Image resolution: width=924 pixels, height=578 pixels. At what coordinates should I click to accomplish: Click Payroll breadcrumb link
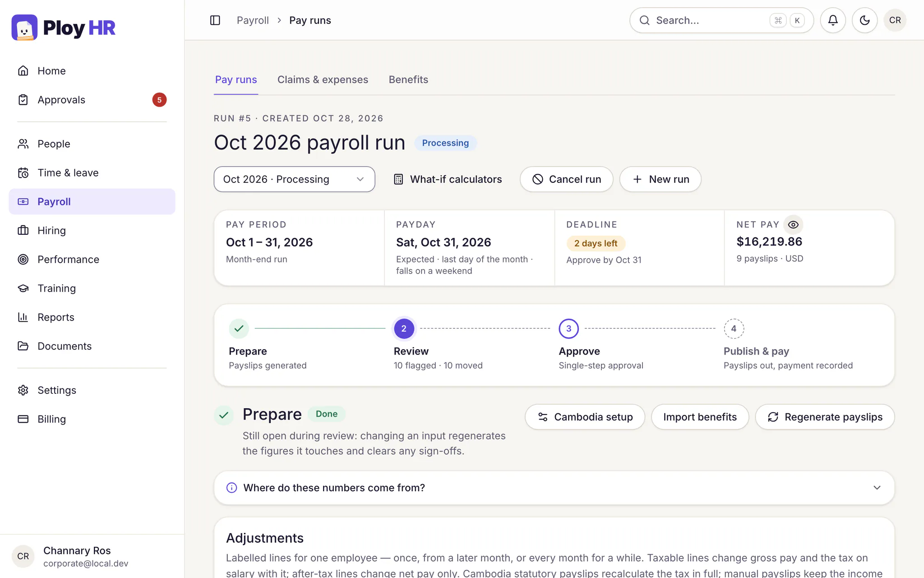[x=253, y=20]
